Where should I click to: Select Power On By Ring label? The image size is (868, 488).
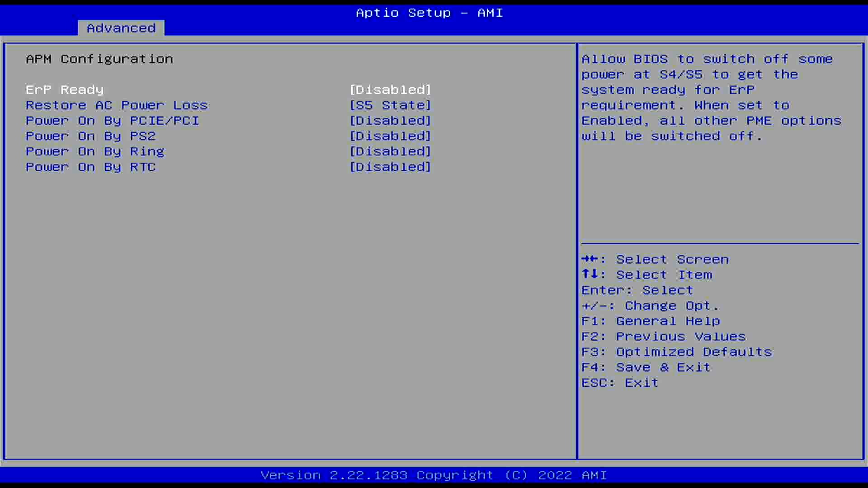(x=95, y=151)
